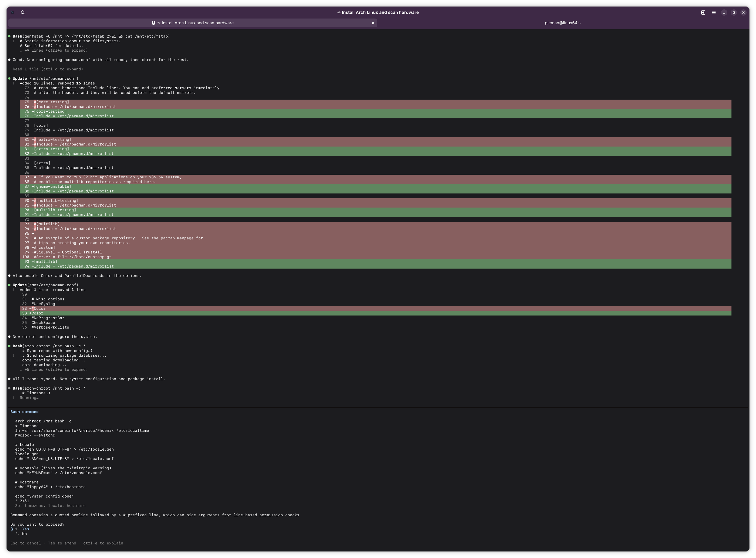Click the Running… status of Timezone command

(x=29, y=398)
